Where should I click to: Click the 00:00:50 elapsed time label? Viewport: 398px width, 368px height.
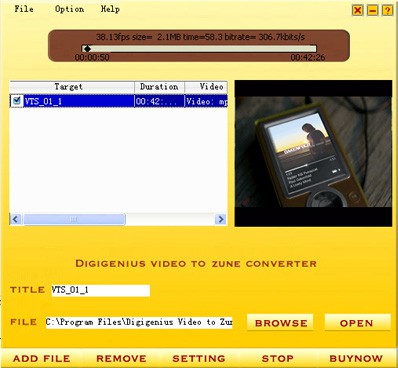[92, 57]
